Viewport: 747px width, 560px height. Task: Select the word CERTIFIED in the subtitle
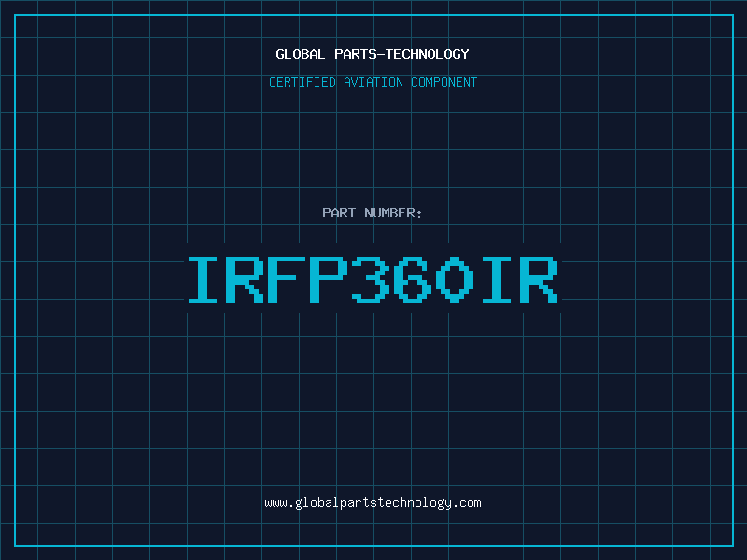pos(302,82)
